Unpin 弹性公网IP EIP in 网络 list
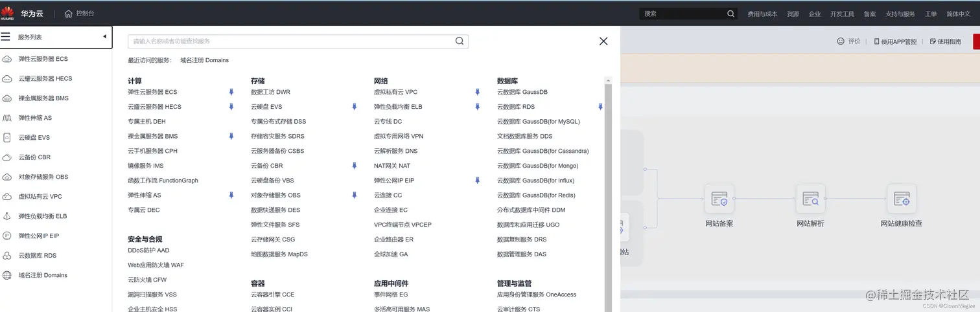The height and width of the screenshot is (312, 980). pyautogui.click(x=478, y=181)
